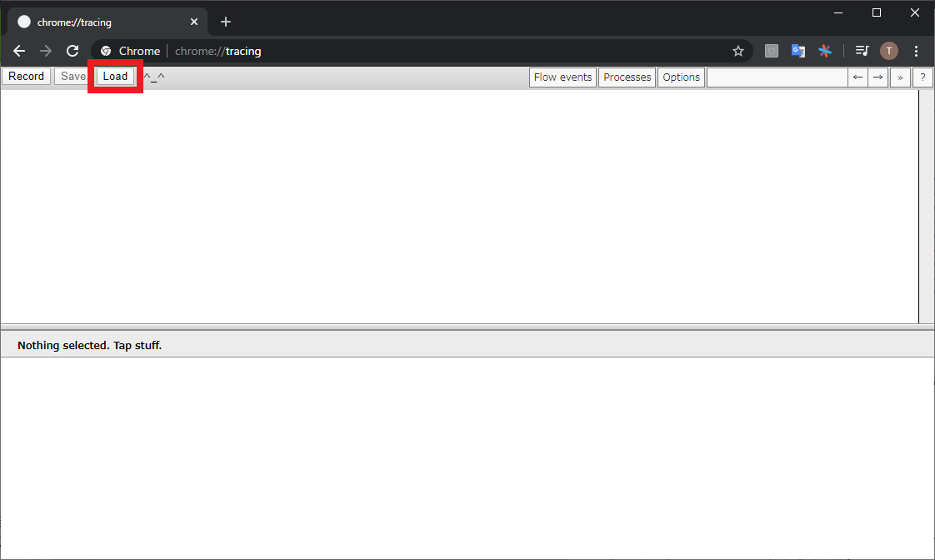Viewport: 935px width, 560px height.
Task: Click the timeline vertical scrollbar
Action: (926, 207)
